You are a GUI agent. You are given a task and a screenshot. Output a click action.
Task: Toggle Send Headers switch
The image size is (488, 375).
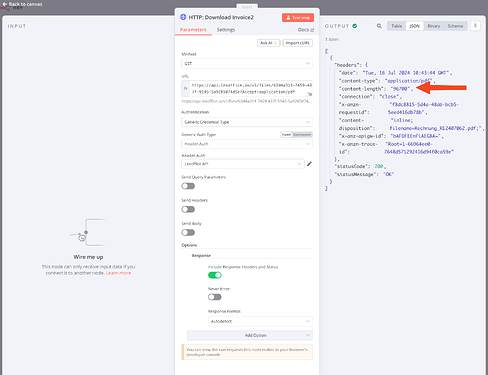pyautogui.click(x=188, y=209)
